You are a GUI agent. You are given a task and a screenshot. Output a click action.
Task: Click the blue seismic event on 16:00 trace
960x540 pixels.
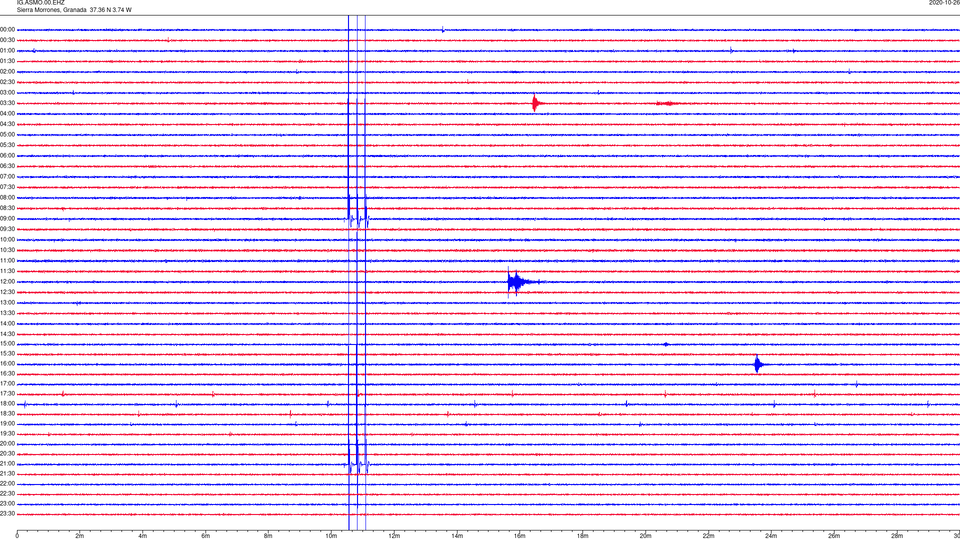tap(759, 364)
